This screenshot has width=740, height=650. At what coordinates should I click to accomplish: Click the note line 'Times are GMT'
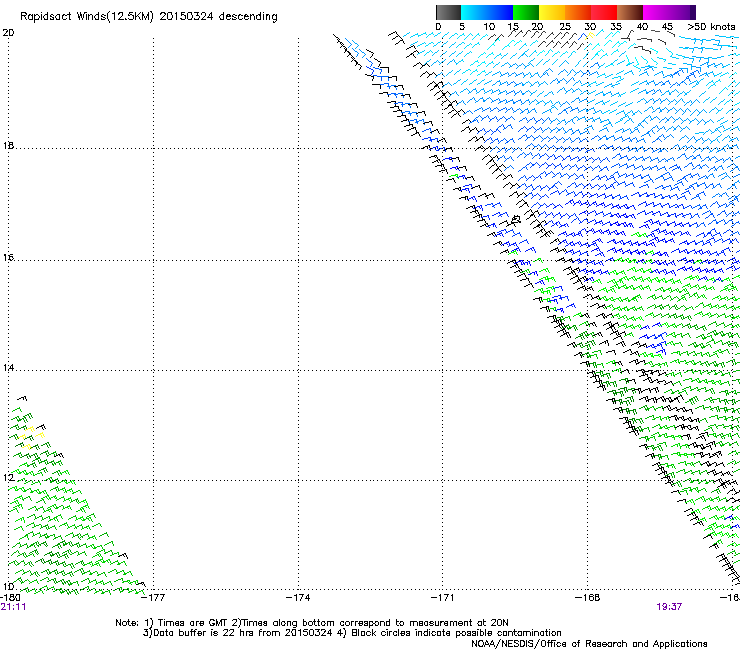192,623
